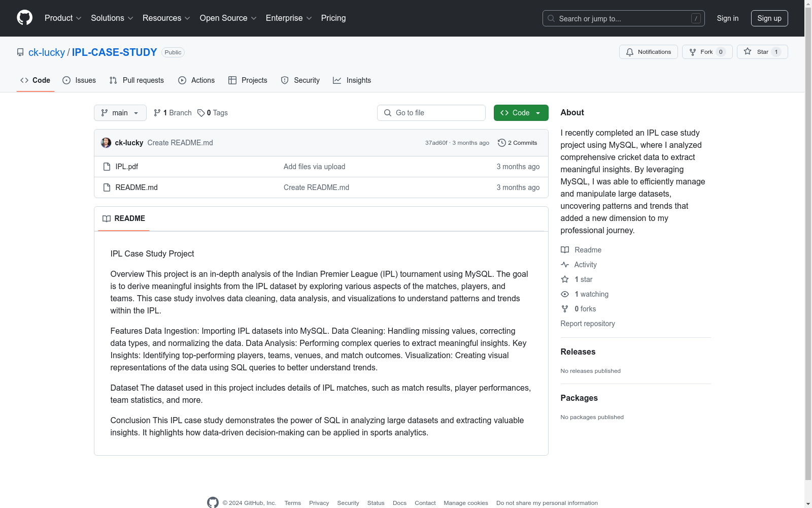The image size is (812, 508).
Task: Click the book icon beside Readme in About
Action: (565, 250)
